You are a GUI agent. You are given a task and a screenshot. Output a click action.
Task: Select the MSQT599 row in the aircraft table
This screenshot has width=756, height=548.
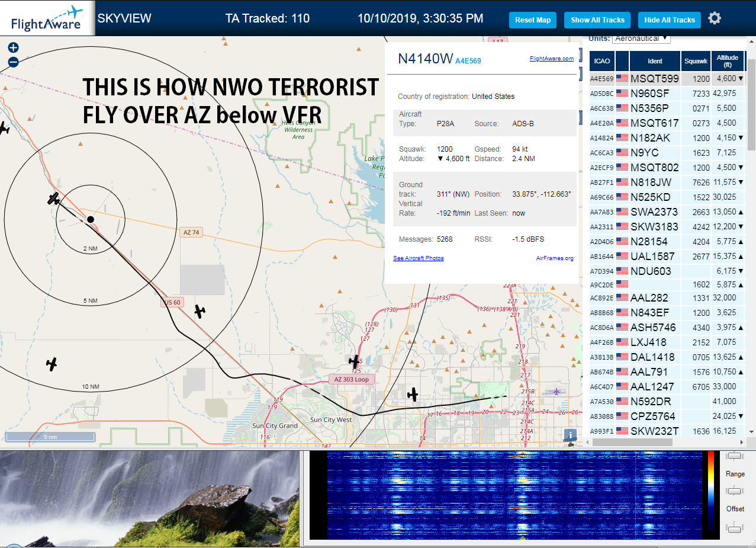667,78
